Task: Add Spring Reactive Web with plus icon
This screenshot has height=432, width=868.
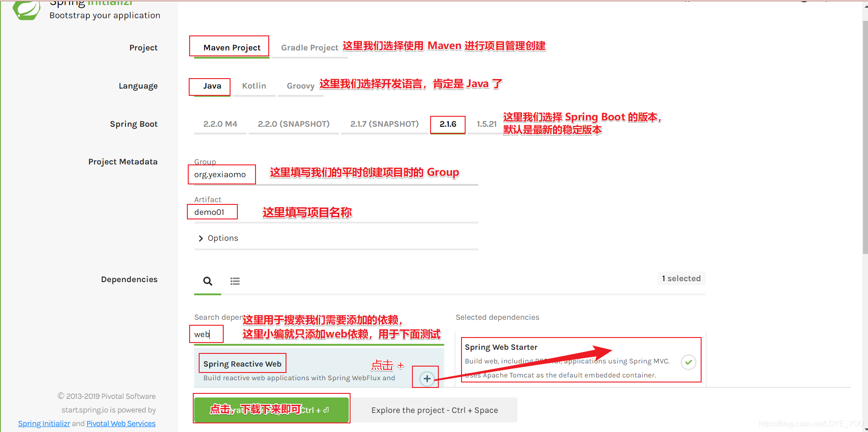Action: point(427,378)
